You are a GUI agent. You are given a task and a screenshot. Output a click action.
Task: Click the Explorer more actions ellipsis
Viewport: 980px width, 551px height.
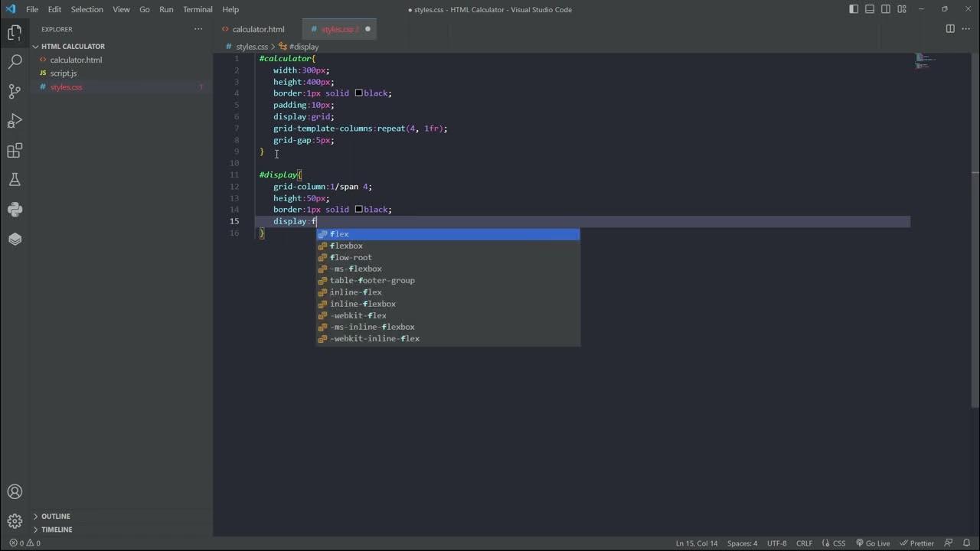pos(198,29)
